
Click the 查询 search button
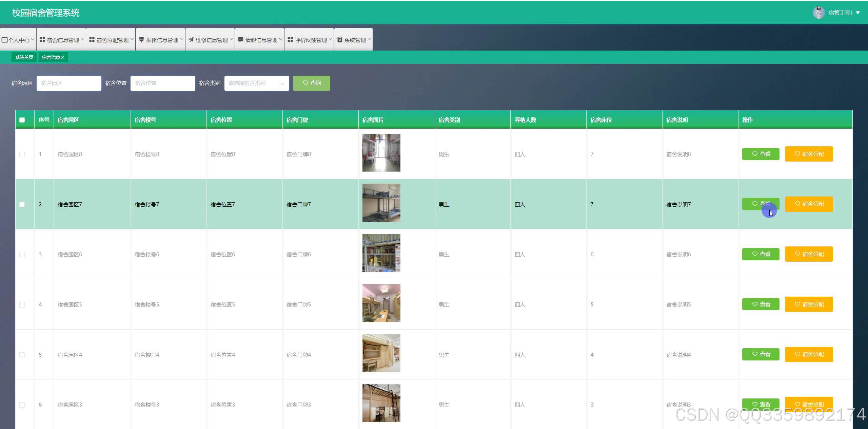pyautogui.click(x=312, y=83)
